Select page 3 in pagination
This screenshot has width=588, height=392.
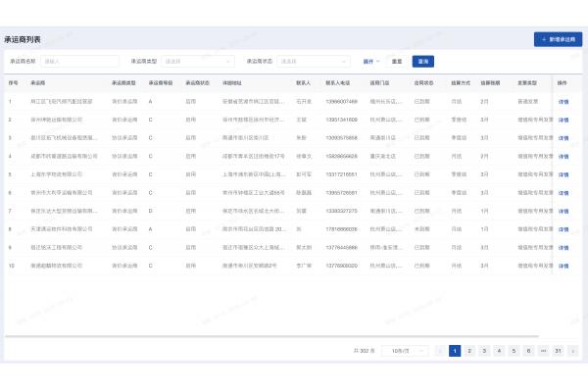coord(484,350)
